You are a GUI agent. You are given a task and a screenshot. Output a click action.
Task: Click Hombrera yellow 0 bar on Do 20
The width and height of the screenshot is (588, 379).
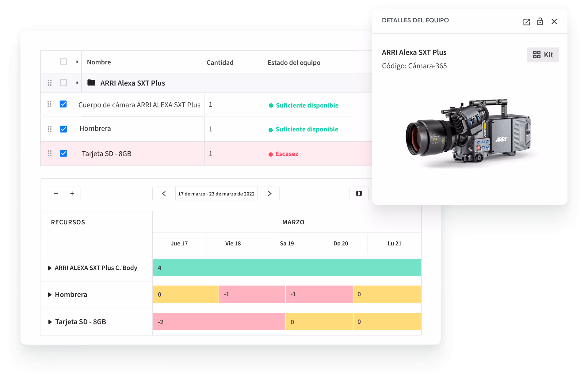[x=388, y=294]
